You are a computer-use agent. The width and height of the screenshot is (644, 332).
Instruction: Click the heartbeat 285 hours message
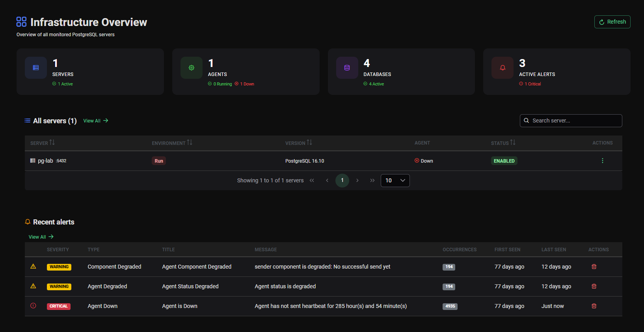point(331,306)
